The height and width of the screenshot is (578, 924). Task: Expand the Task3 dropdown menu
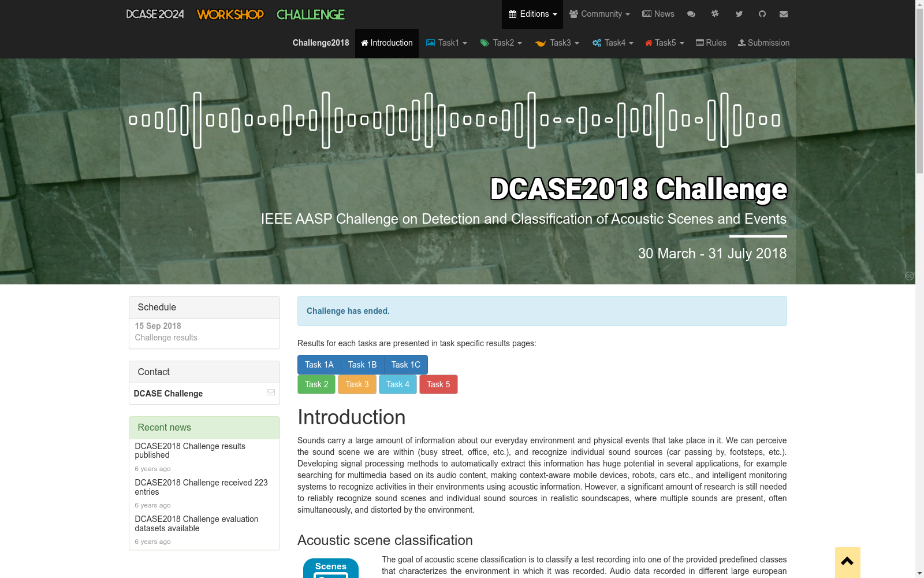[x=557, y=43]
